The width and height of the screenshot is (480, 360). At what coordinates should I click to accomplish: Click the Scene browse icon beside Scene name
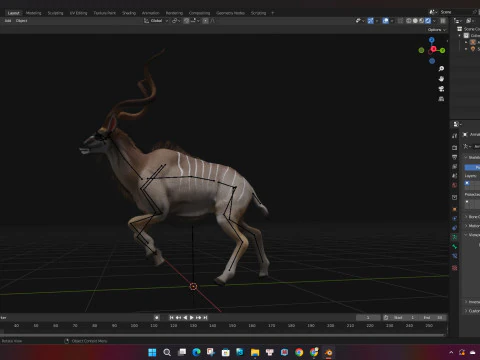(433, 12)
